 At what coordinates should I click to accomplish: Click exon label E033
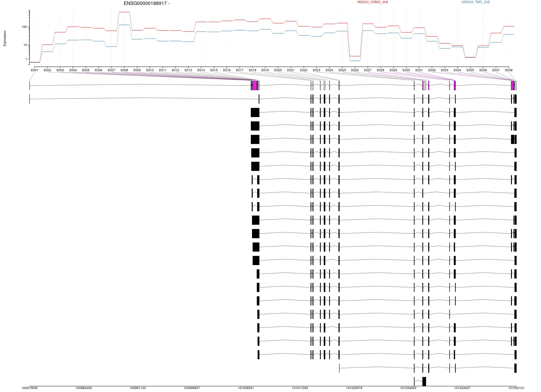[x=445, y=70]
